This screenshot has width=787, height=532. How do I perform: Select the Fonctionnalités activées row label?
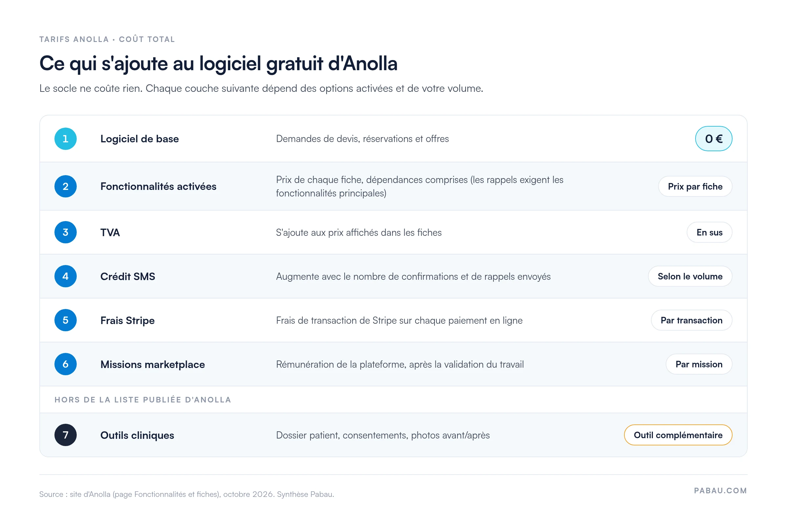[x=158, y=186]
